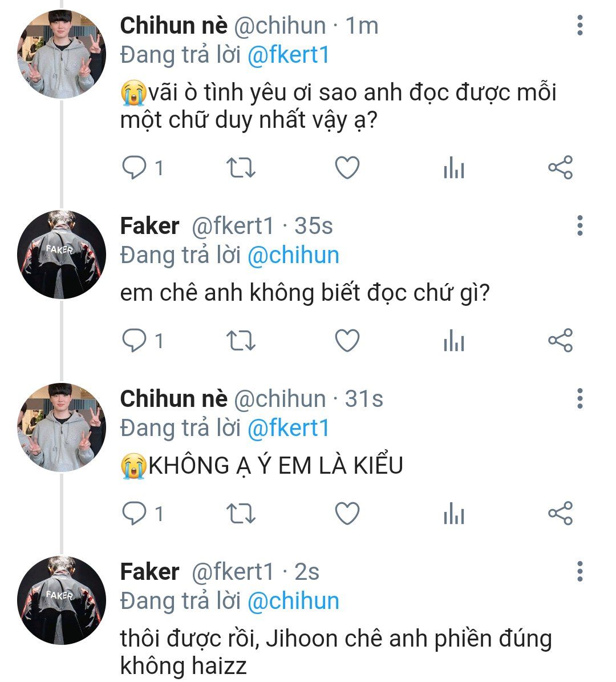616x682 pixels.
Task: Expand more options on Faker's 2s tweet
Action: coord(580,571)
